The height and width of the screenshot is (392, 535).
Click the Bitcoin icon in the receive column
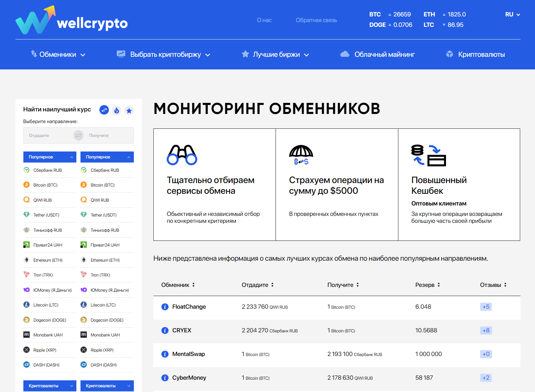(x=84, y=185)
